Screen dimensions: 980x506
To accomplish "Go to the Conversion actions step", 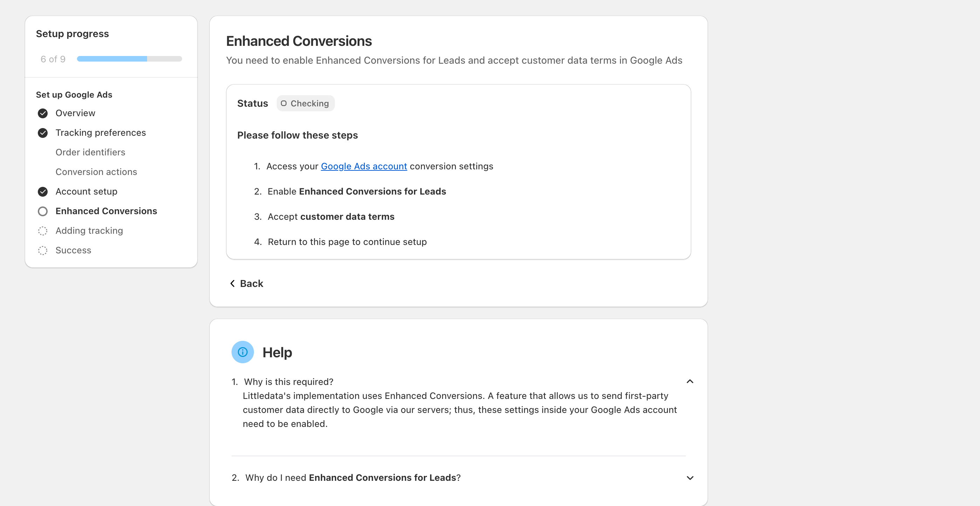I will click(x=96, y=172).
